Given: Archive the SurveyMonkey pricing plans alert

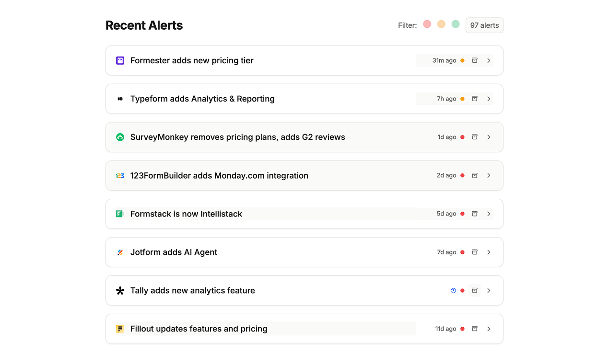Looking at the screenshot, I should [475, 137].
